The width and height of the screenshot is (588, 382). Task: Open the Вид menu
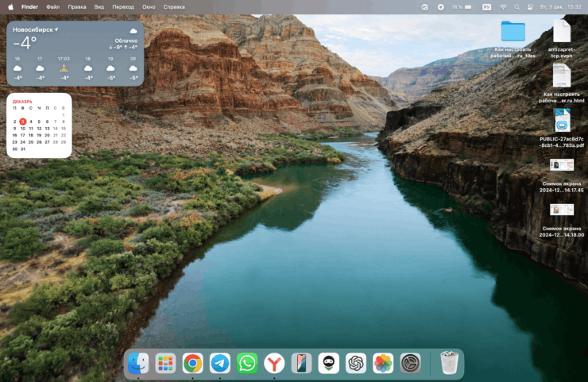tap(99, 6)
